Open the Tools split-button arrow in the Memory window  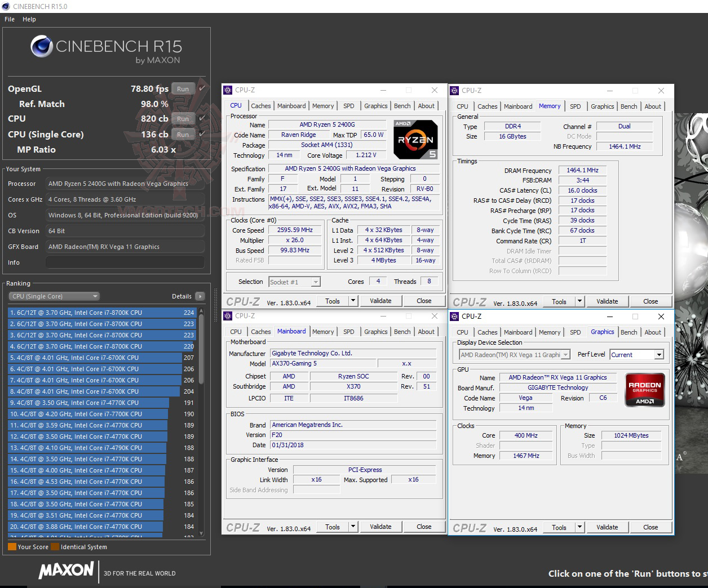click(x=579, y=301)
